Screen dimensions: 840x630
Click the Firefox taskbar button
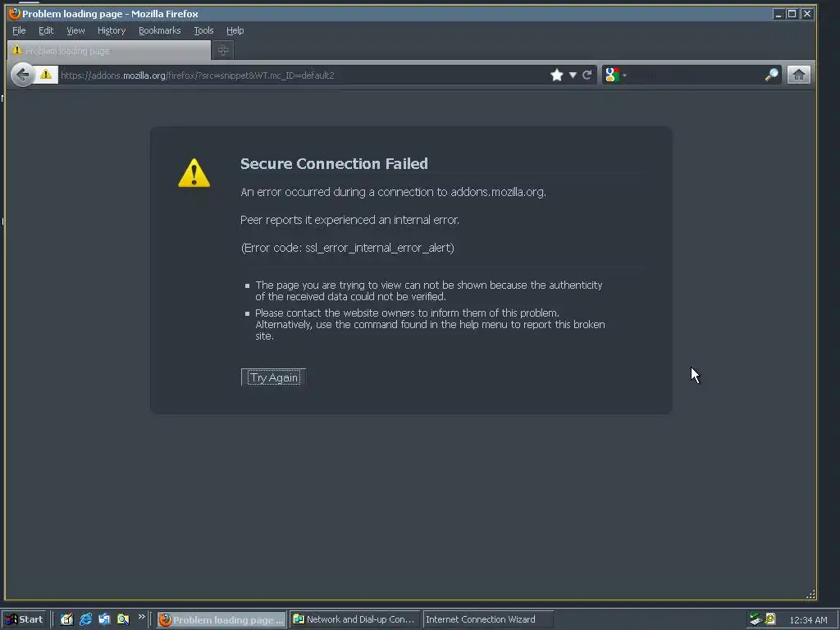[221, 619]
